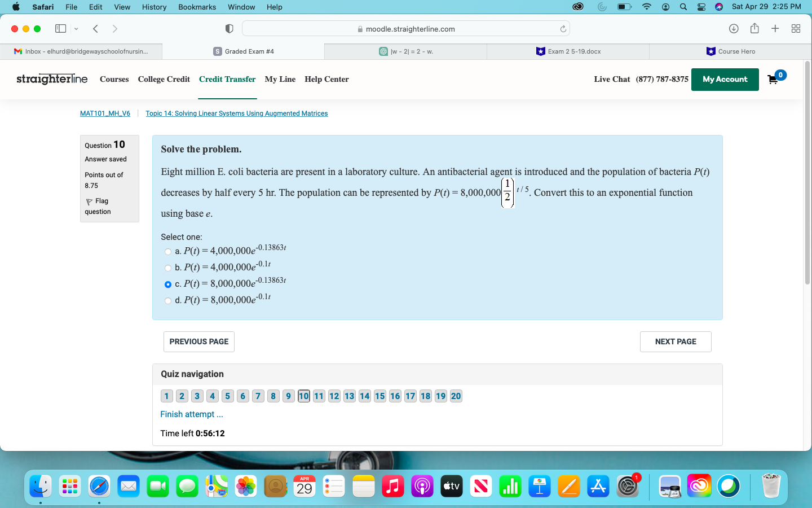The width and height of the screenshot is (812, 508).
Task: Flag question 10 using the flag icon
Action: click(x=90, y=201)
